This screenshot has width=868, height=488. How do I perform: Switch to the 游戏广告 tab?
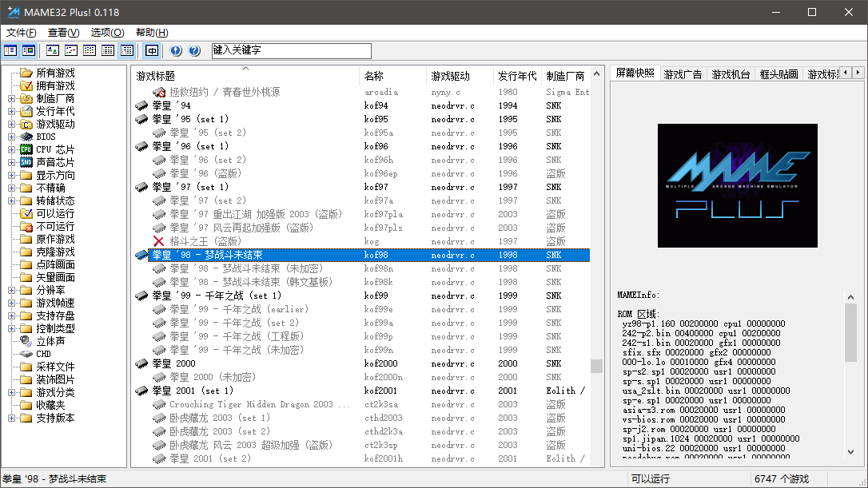coord(683,74)
